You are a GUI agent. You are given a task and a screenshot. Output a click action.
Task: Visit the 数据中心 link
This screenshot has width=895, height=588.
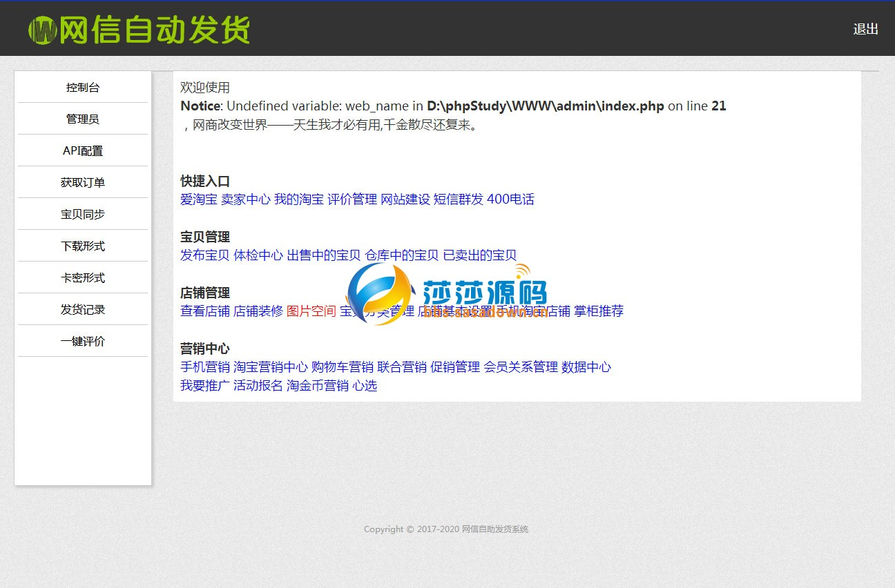(x=586, y=367)
